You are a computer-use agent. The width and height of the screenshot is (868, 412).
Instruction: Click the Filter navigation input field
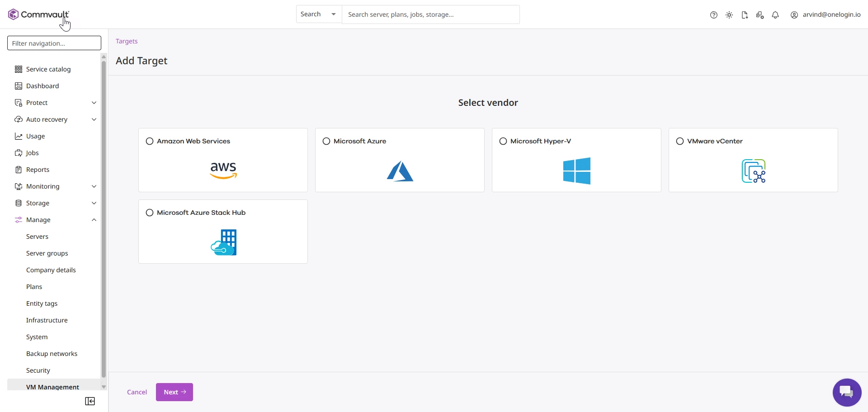pyautogui.click(x=54, y=43)
